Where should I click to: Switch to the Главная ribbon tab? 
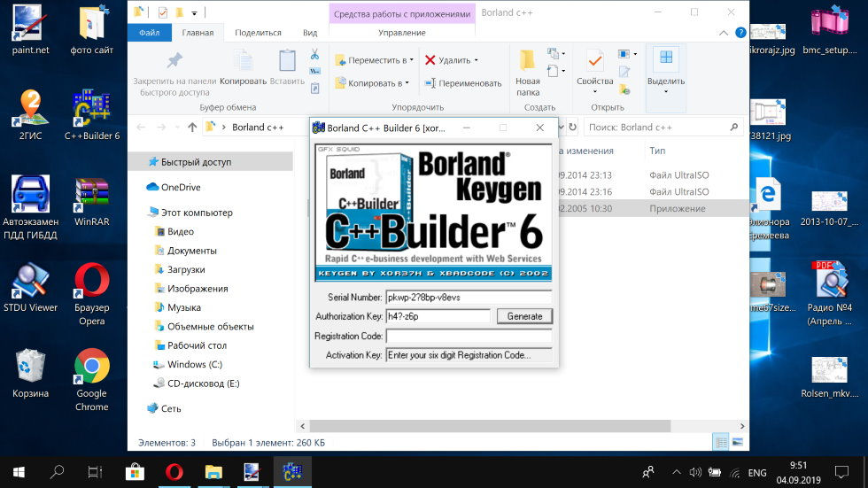198,33
